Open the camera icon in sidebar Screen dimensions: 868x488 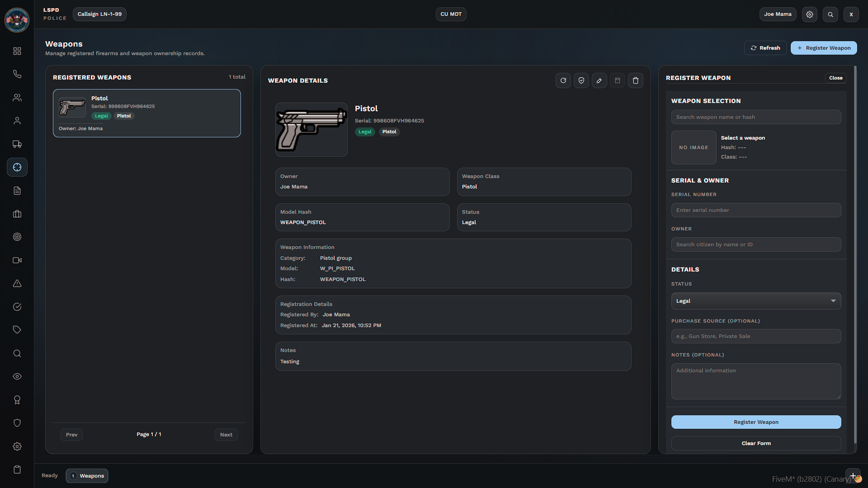click(17, 260)
